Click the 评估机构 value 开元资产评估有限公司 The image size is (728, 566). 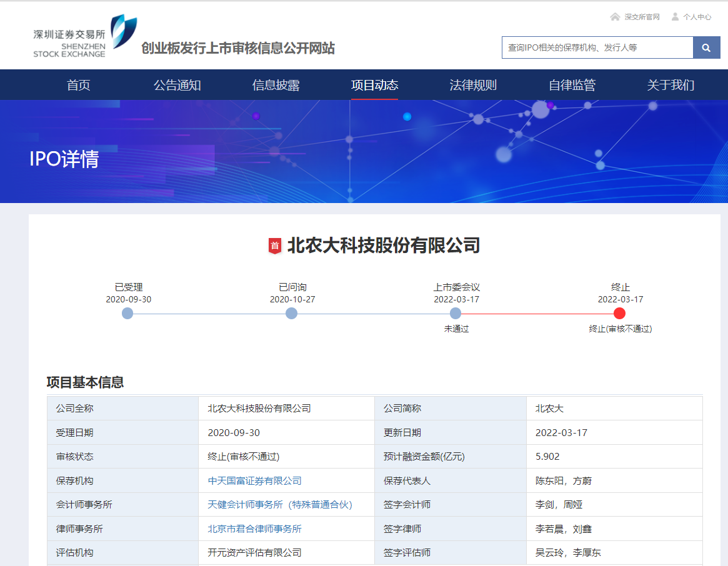[255, 553]
